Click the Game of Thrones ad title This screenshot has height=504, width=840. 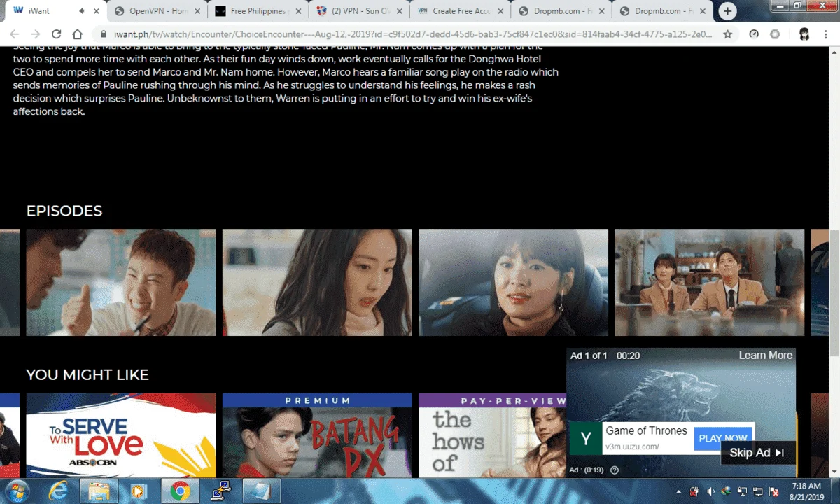coord(646,430)
